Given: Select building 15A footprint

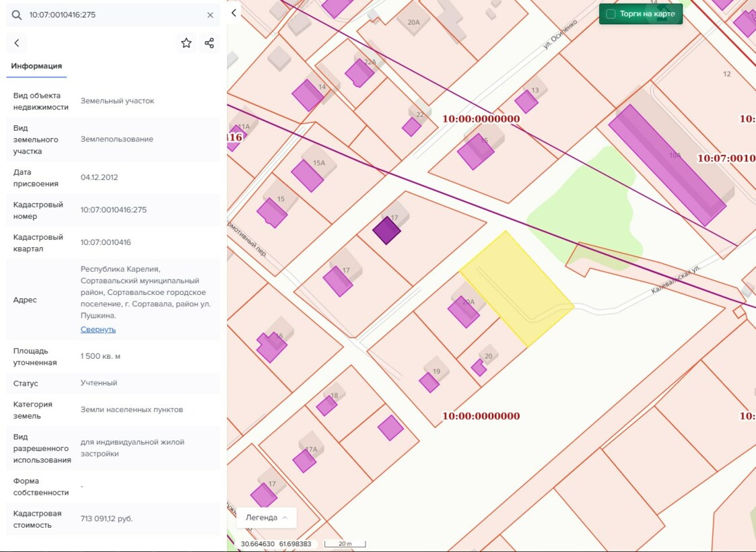Looking at the screenshot, I should point(307,176).
